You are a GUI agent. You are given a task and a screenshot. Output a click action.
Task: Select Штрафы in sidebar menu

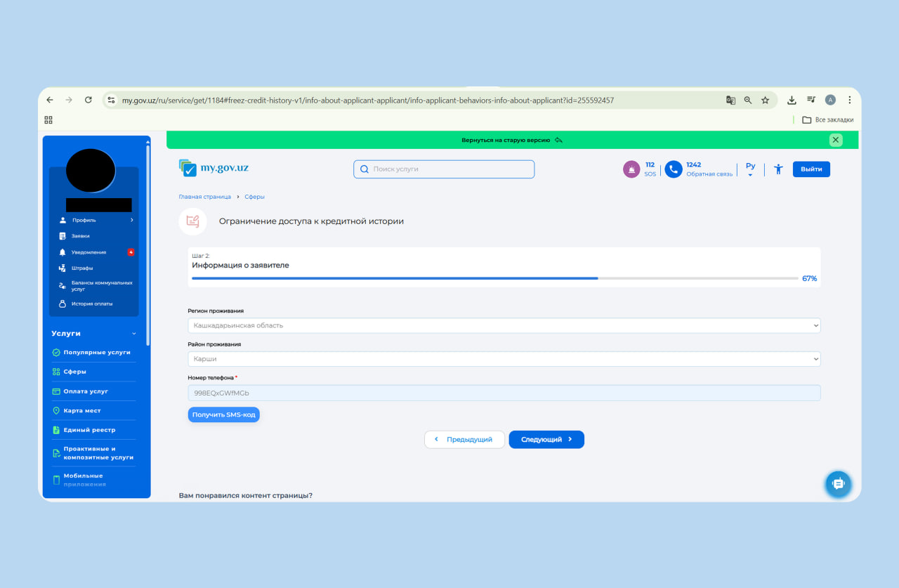[81, 268]
